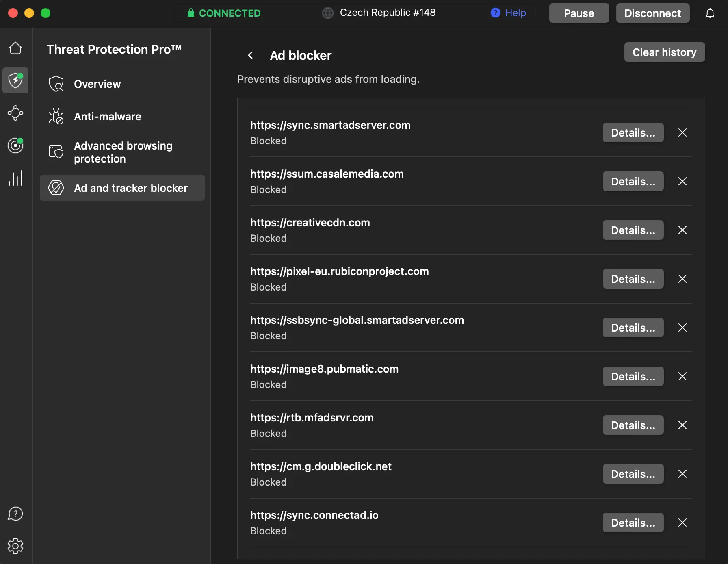
Task: Remove the creativecdn.com blocked entry
Action: click(682, 230)
